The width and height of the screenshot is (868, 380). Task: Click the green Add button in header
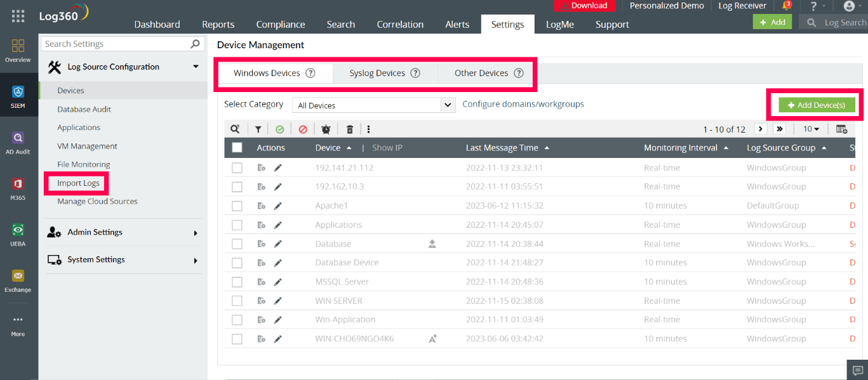click(772, 22)
